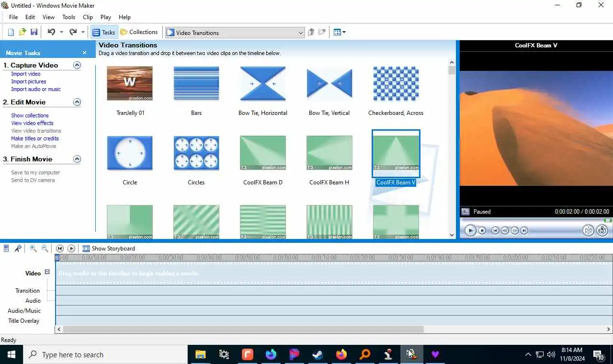Collapse the Finish Movie section
The width and height of the screenshot is (613, 364).
(77, 159)
